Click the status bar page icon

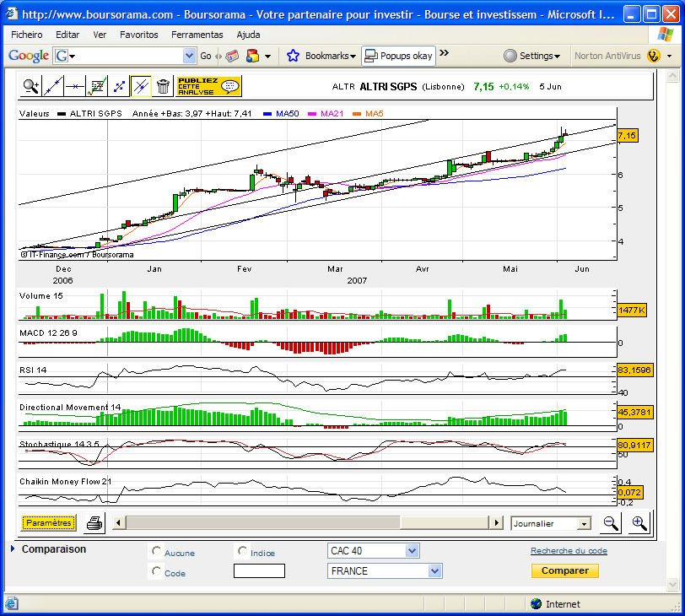click(11, 604)
